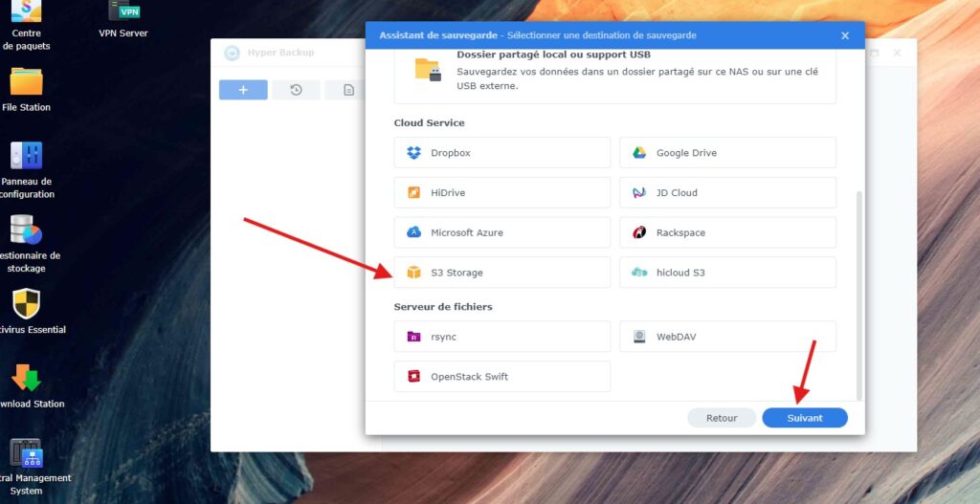980x504 pixels.
Task: Select the HiDrive cloud service
Action: point(502,192)
